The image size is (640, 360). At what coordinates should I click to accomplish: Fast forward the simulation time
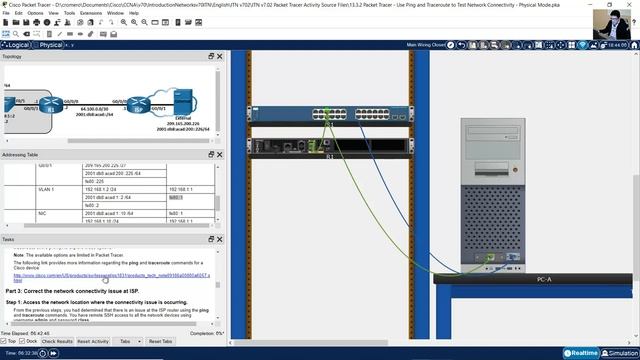[53, 353]
